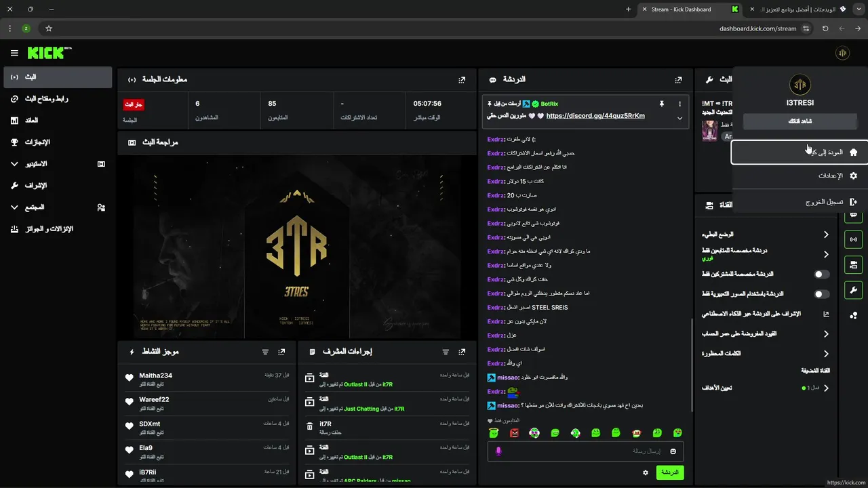The image size is (868, 488).
Task: Open a new browser tab
Action: (629, 9)
